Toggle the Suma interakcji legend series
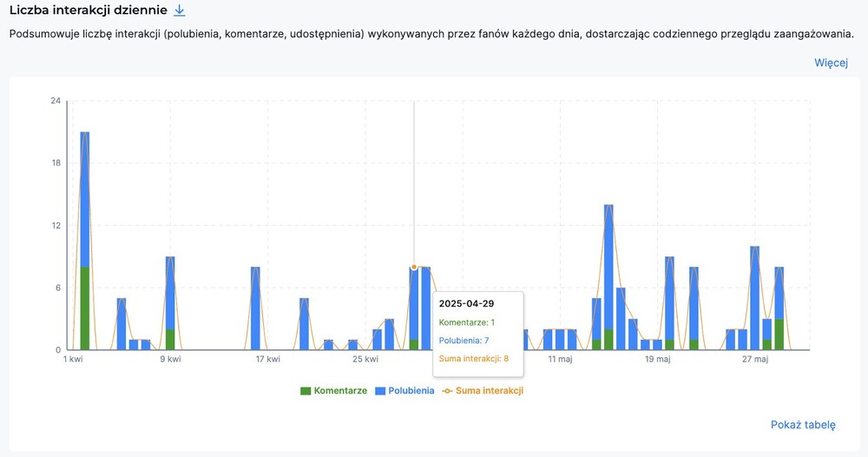The width and height of the screenshot is (868, 457). click(x=483, y=390)
